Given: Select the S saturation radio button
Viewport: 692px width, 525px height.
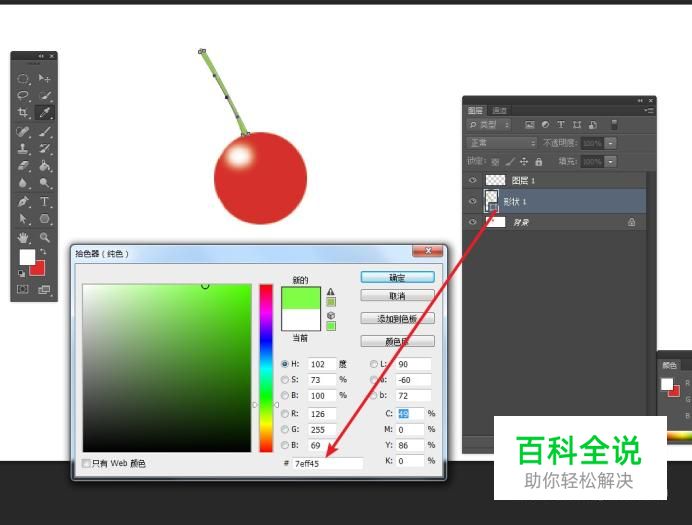Looking at the screenshot, I should click(x=285, y=379).
